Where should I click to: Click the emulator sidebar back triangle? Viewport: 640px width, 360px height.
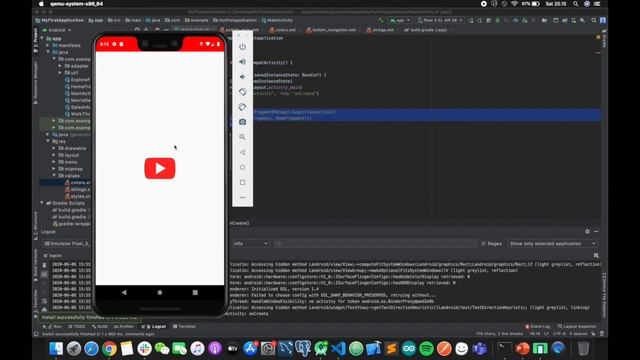tap(242, 152)
